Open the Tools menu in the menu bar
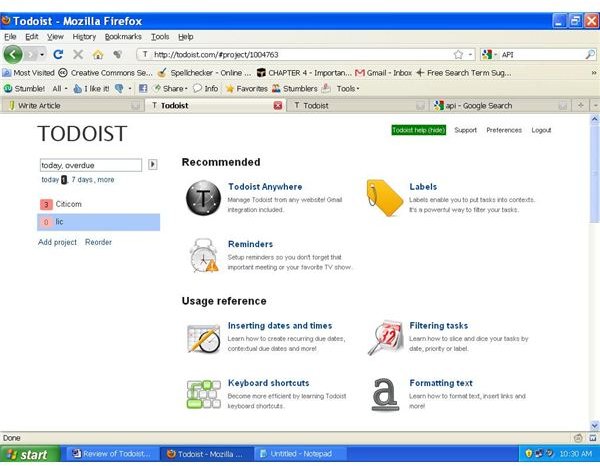600x466 pixels. (x=160, y=37)
